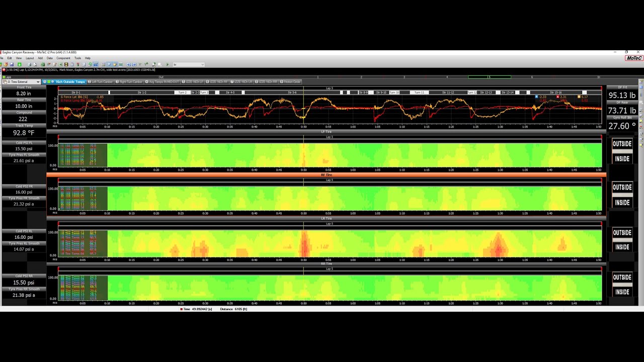Select lap 3 in the lap bar
The width and height of the screenshot is (644, 362).
(404, 77)
